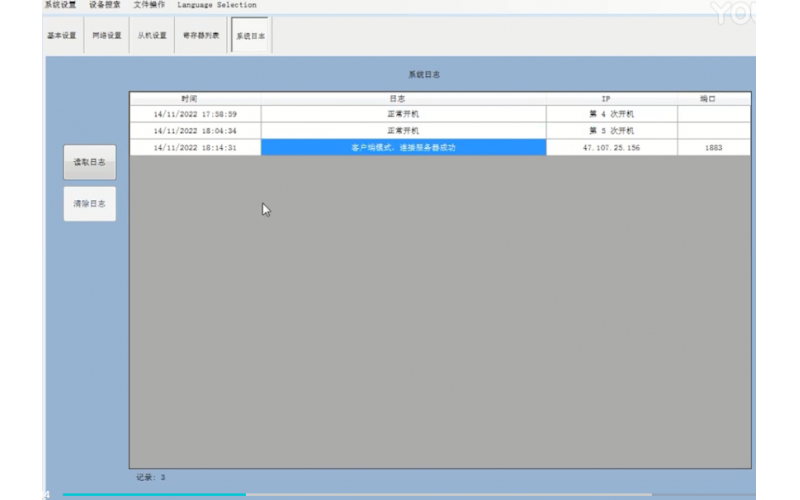This screenshot has height=500, width=800.
Task: Click the IP cell 47.107.25.156
Action: (611, 148)
